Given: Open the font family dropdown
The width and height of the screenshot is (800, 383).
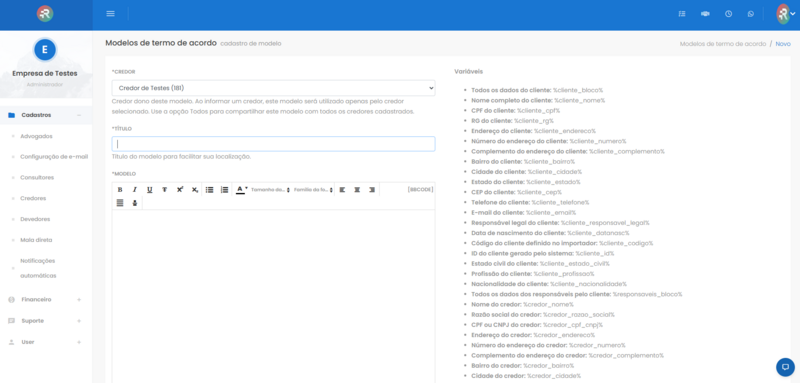Looking at the screenshot, I should [313, 190].
